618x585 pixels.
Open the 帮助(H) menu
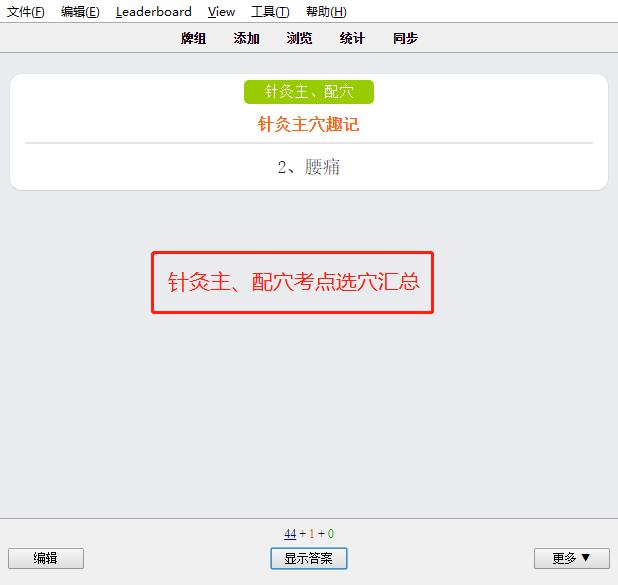click(326, 12)
